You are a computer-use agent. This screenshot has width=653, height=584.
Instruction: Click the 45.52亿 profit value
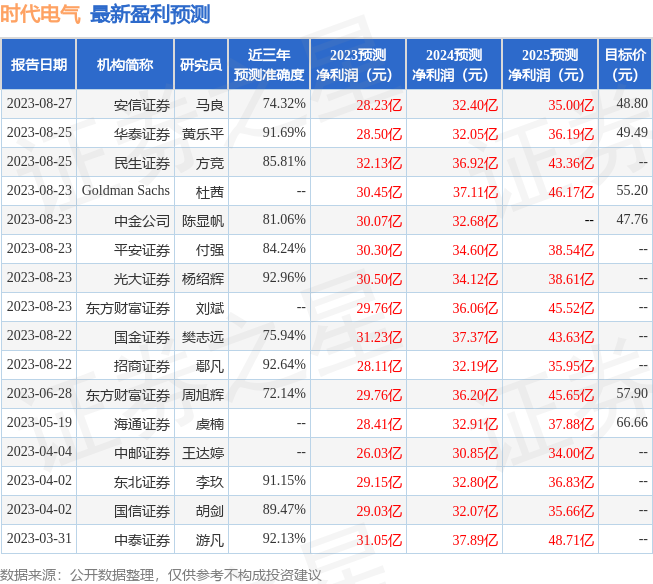pyautogui.click(x=571, y=308)
